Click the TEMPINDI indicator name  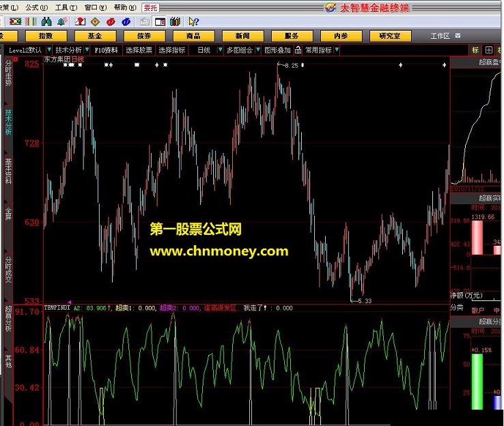(x=57, y=308)
